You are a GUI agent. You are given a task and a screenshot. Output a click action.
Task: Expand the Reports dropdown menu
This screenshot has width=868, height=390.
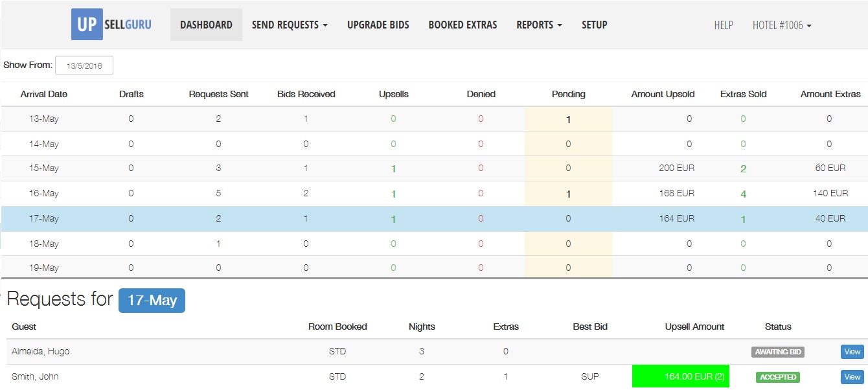coord(539,25)
